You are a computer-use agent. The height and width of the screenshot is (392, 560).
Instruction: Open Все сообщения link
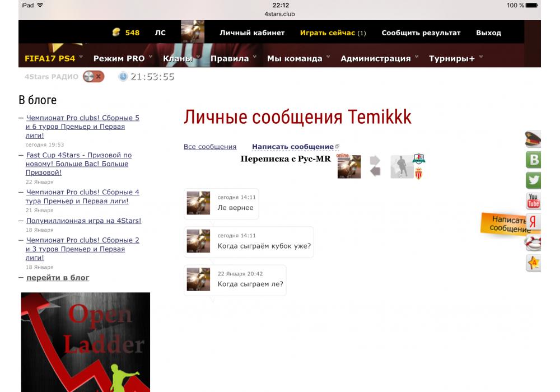tap(210, 146)
